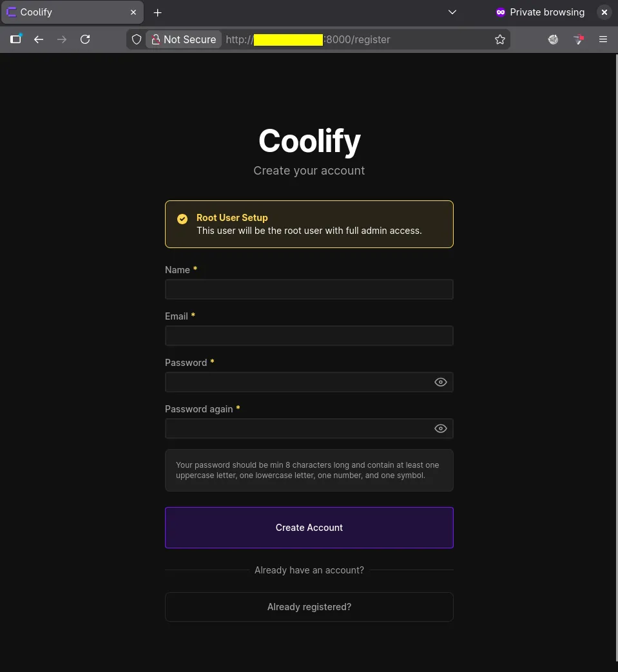Click the Create Account button
The image size is (618, 672).
click(309, 527)
